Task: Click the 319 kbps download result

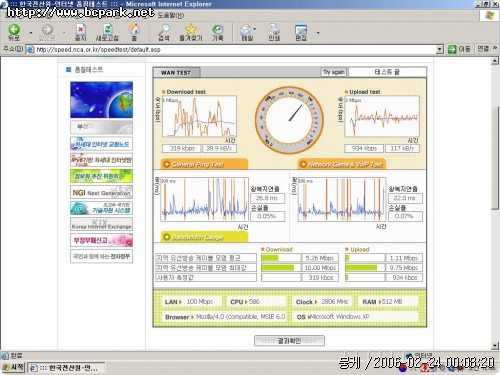Action: 181,148
